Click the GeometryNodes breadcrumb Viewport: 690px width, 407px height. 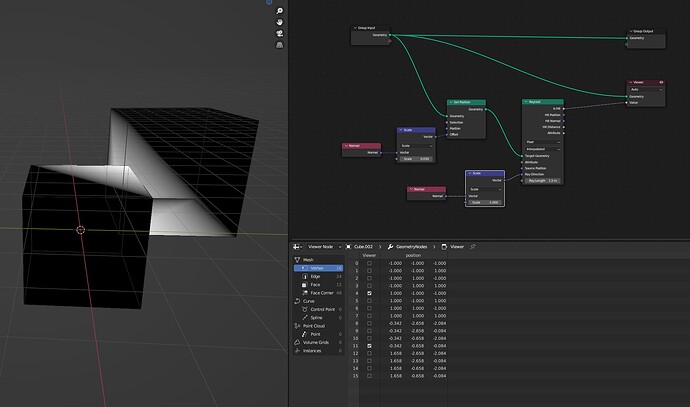[x=411, y=247]
